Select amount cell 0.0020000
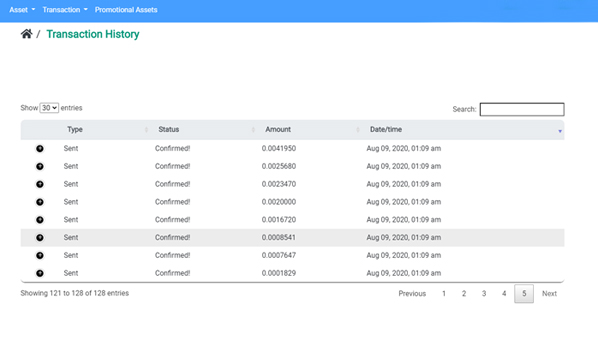Viewport: 598px width, 360px height. pos(279,202)
